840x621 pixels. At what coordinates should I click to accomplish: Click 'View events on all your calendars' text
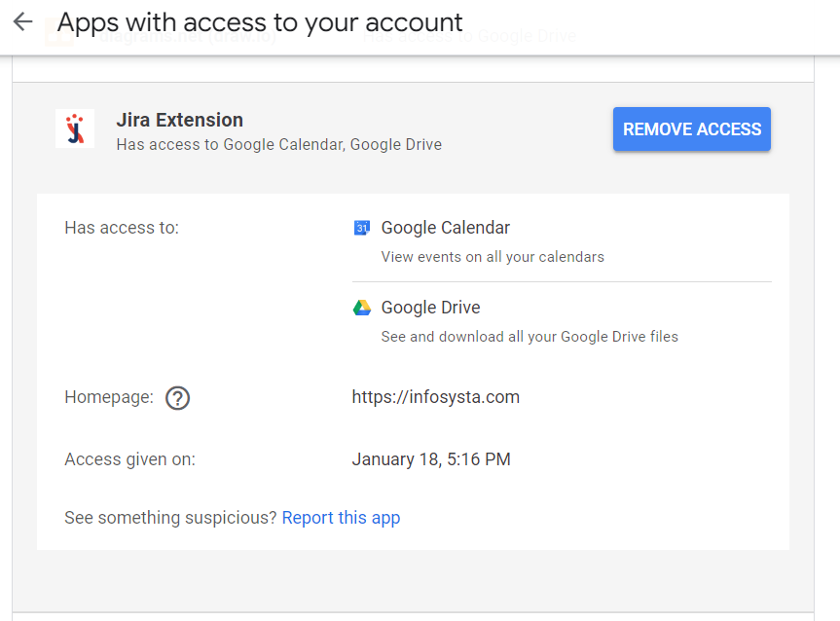(x=493, y=257)
